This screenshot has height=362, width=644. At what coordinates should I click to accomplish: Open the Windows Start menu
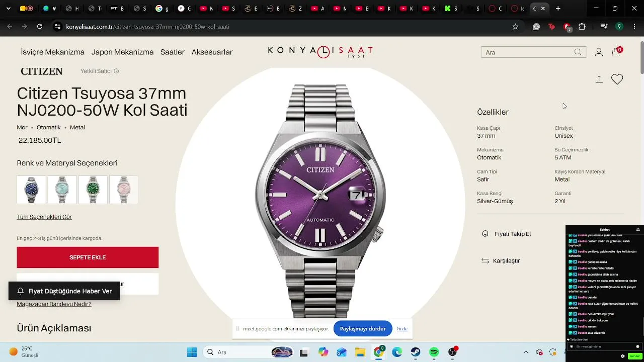[192, 352]
